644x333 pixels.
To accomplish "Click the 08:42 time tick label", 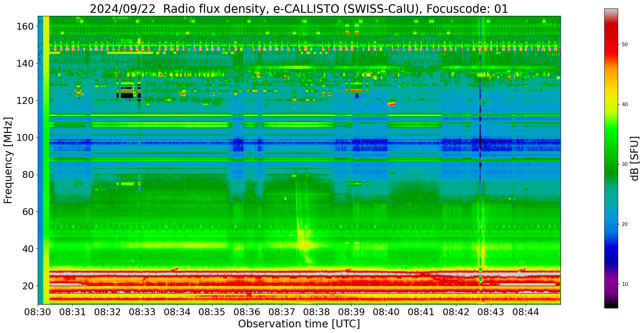I will pyautogui.click(x=456, y=312).
